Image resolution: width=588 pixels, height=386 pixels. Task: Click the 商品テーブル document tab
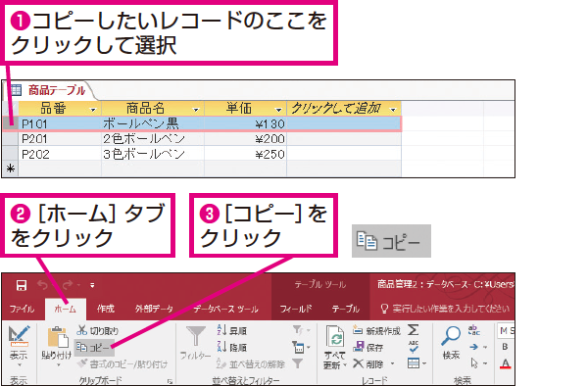[x=48, y=90]
